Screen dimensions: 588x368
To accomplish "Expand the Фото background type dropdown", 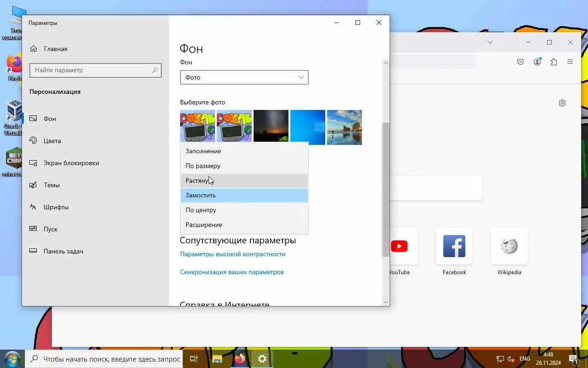I will (244, 77).
